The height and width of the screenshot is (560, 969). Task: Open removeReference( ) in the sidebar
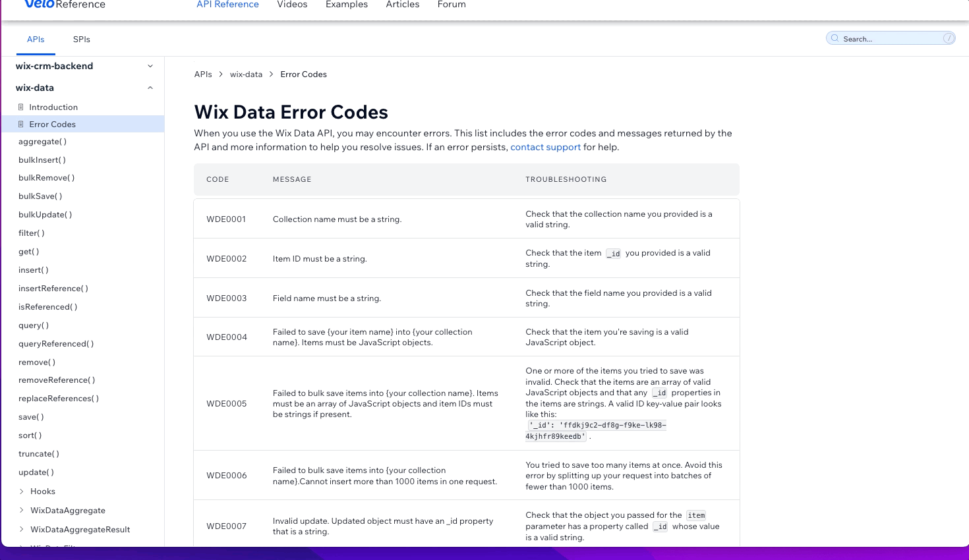57,380
